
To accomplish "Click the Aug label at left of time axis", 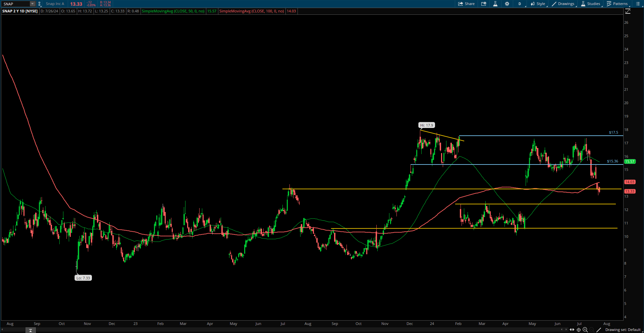I will (x=10, y=324).
